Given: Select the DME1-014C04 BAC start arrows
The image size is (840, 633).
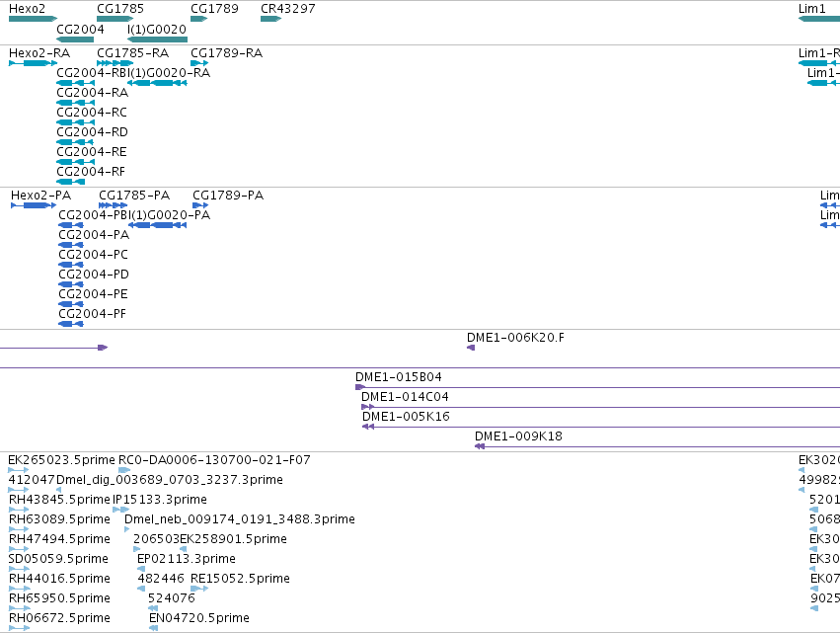Looking at the screenshot, I should [368, 407].
